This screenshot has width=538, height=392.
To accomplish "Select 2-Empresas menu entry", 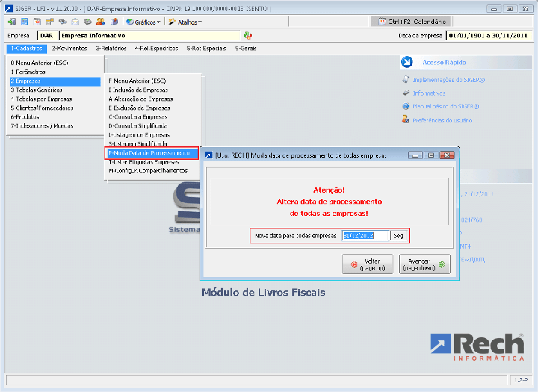I will pos(55,81).
